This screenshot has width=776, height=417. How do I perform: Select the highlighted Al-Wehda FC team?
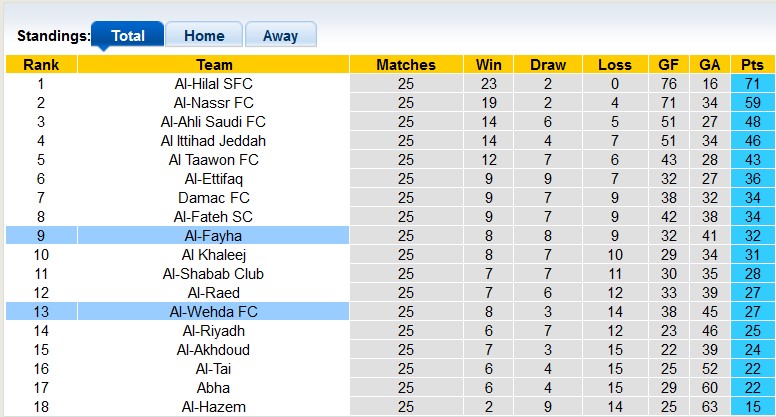click(x=213, y=312)
